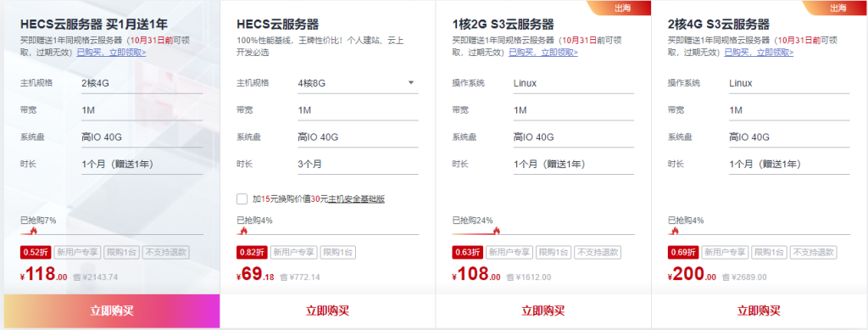Click the 已抢购7% label

coord(38,221)
